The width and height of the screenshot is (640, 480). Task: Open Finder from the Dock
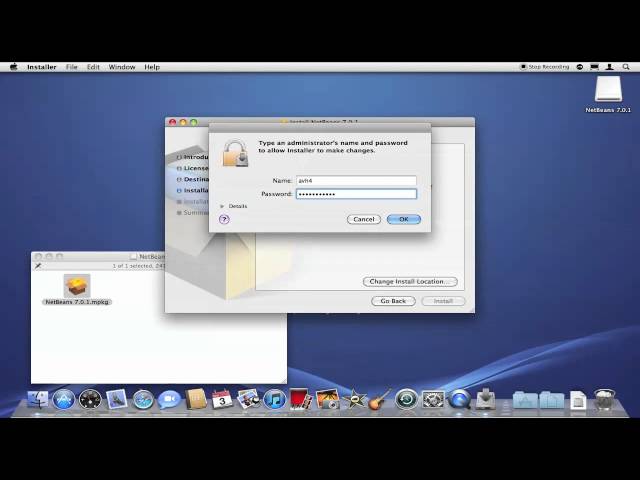(x=38, y=399)
